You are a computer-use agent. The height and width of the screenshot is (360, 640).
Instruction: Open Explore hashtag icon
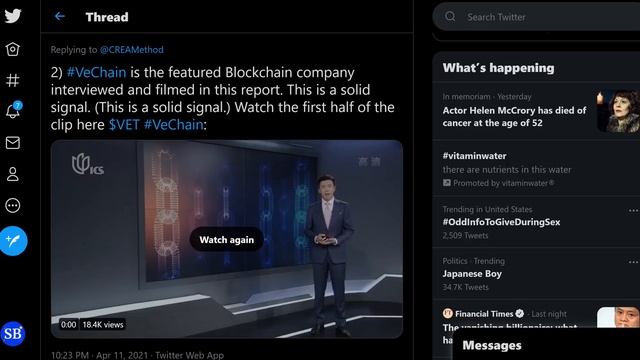pos(13,80)
